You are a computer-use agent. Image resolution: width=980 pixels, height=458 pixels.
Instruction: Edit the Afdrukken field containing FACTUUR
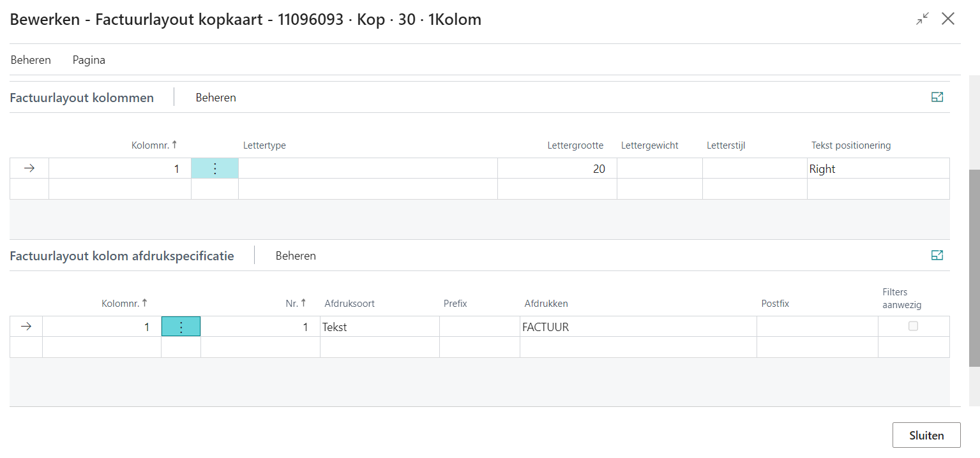coord(637,327)
